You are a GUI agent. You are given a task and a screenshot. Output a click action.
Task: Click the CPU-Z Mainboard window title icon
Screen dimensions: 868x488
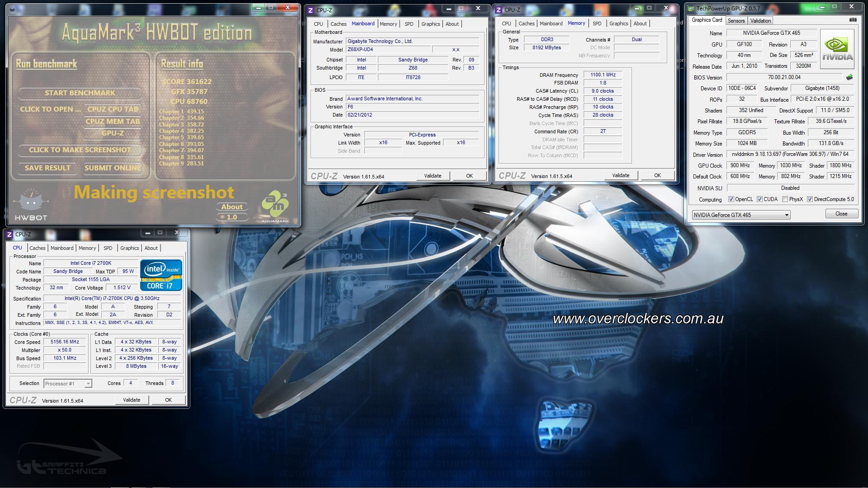coord(311,10)
